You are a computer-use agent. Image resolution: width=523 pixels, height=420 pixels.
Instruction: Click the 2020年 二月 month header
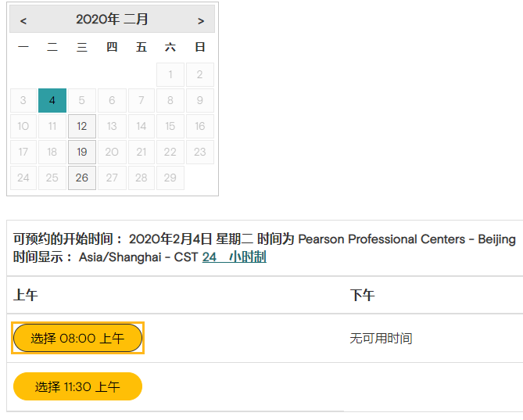click(112, 20)
